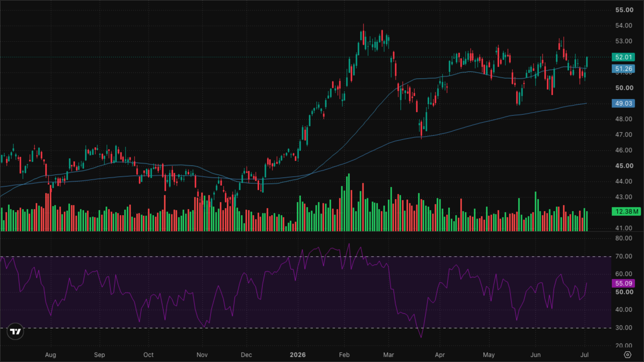Click the Jul label on time axis
Image resolution: width=644 pixels, height=362 pixels.
coord(584,355)
